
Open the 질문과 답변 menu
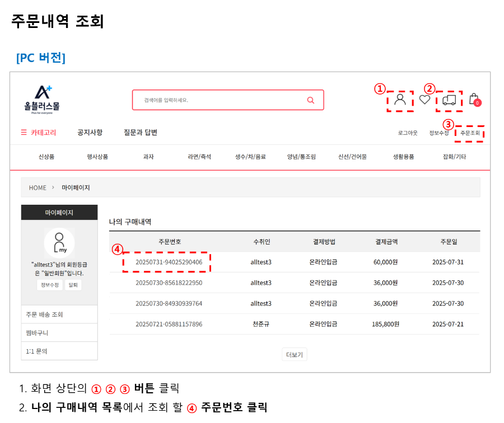(x=141, y=133)
